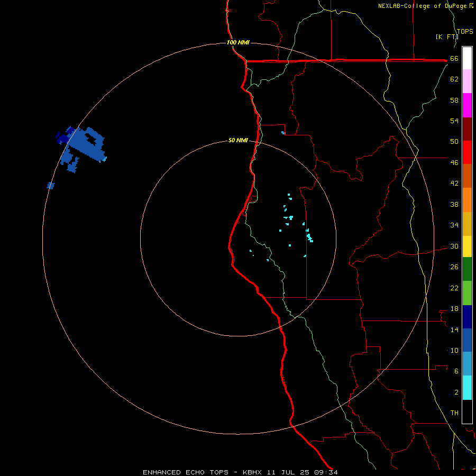Click the 14 legend scale value
476x476 pixels.
pyautogui.click(x=454, y=329)
